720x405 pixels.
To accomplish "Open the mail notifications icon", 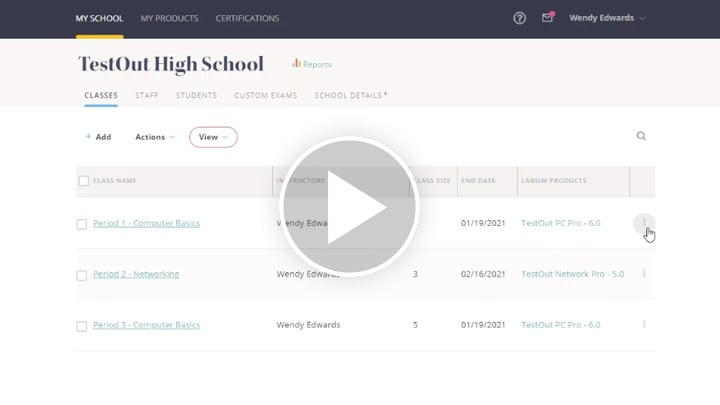I will point(547,17).
